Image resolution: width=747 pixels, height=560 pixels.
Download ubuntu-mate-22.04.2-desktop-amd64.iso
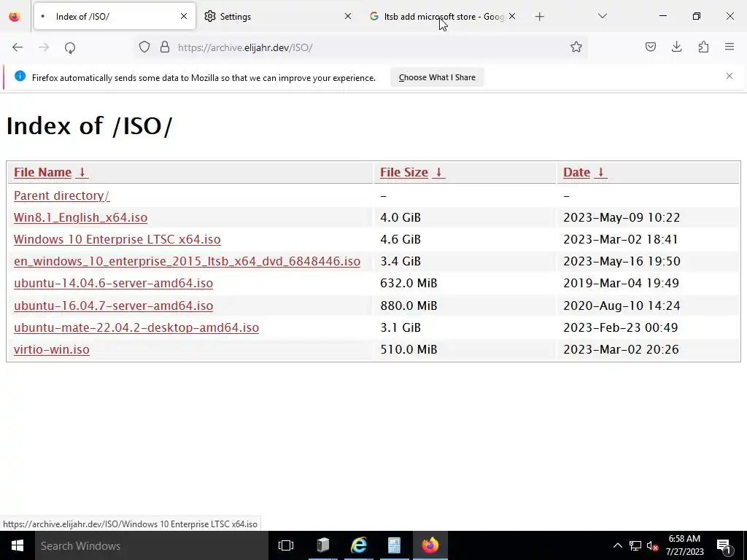pyautogui.click(x=136, y=327)
